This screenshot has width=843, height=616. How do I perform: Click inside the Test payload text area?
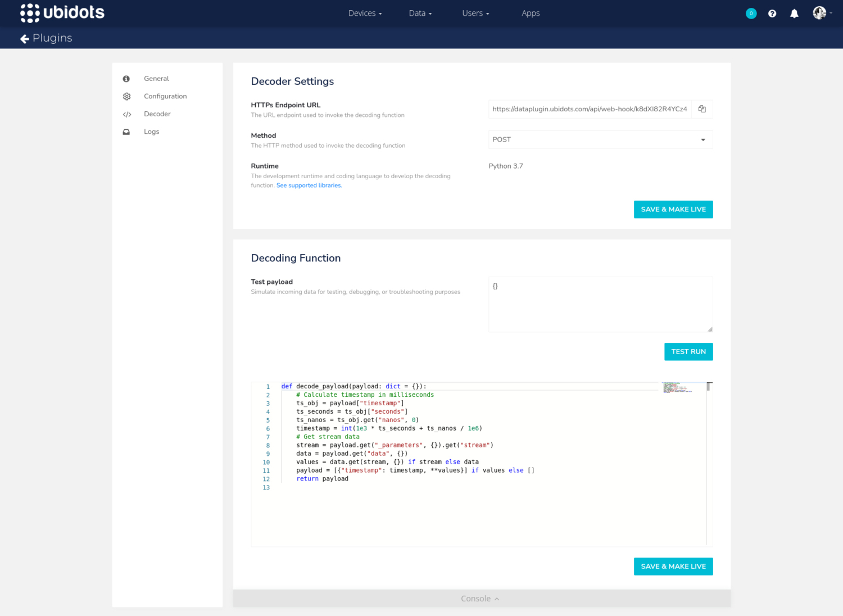tap(600, 304)
